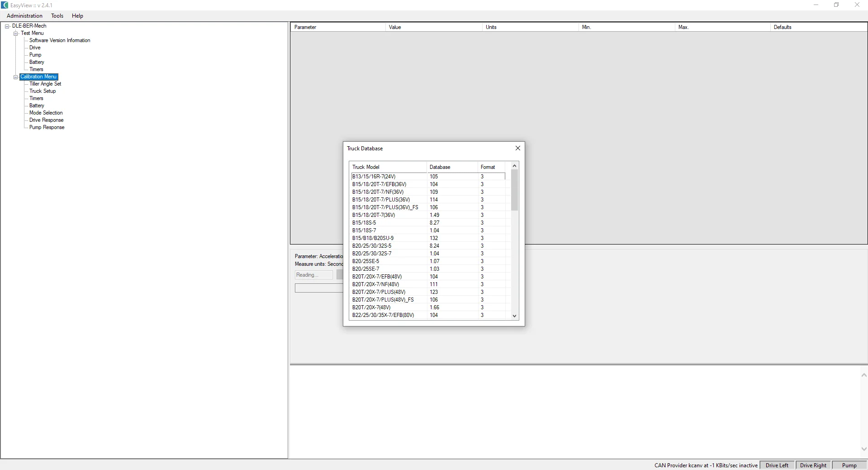Open Truck Setup calibration item
868x470 pixels.
pos(43,91)
